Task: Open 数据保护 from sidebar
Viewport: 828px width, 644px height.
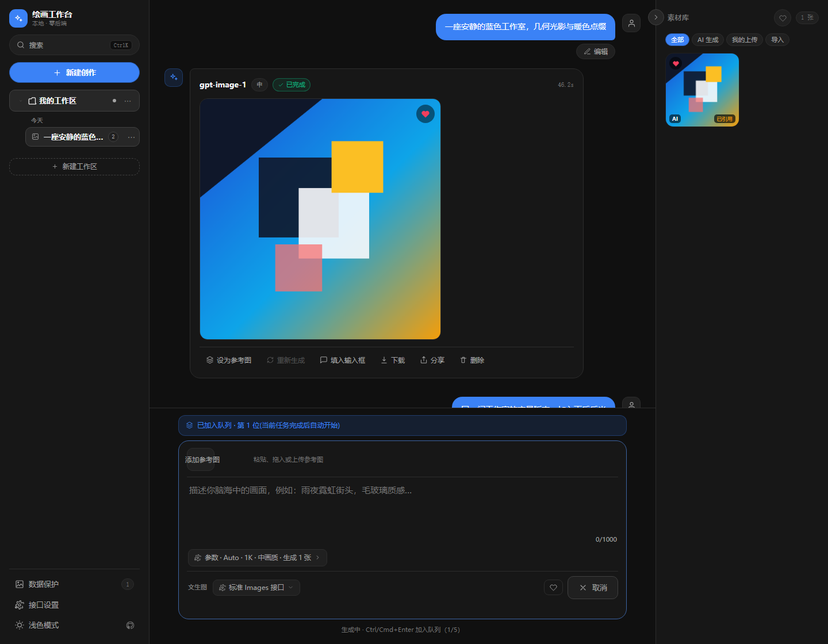Action: click(74, 584)
